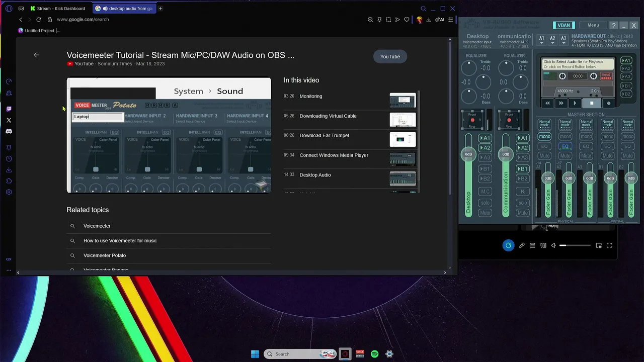Screen dimensions: 644x362
Task: Click the K button on Communication strip
Action: coord(523,192)
